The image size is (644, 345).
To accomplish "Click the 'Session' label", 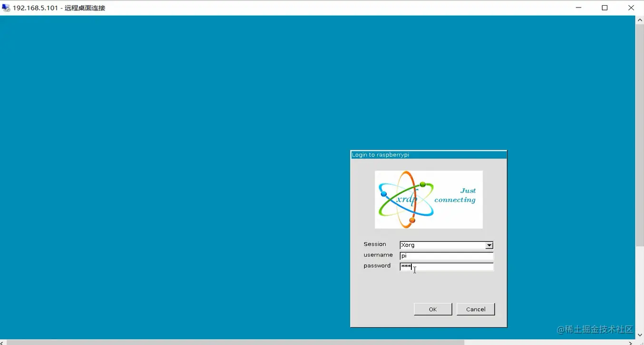I will [x=375, y=244].
